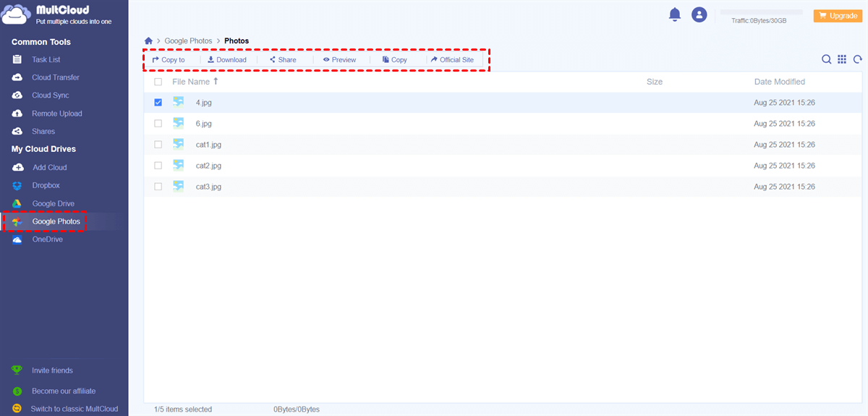
Task: Click the 1/5 items selected status text
Action: pyautogui.click(x=183, y=409)
